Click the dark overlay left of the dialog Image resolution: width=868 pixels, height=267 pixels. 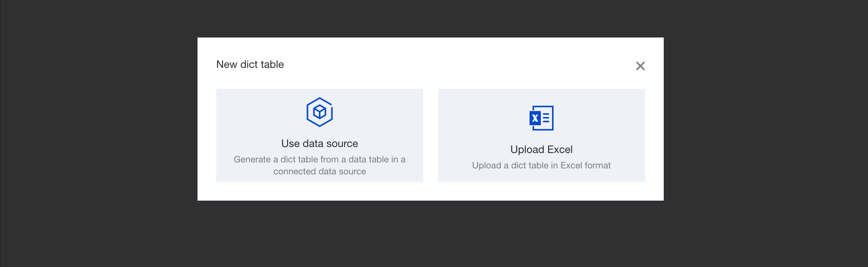97,131
